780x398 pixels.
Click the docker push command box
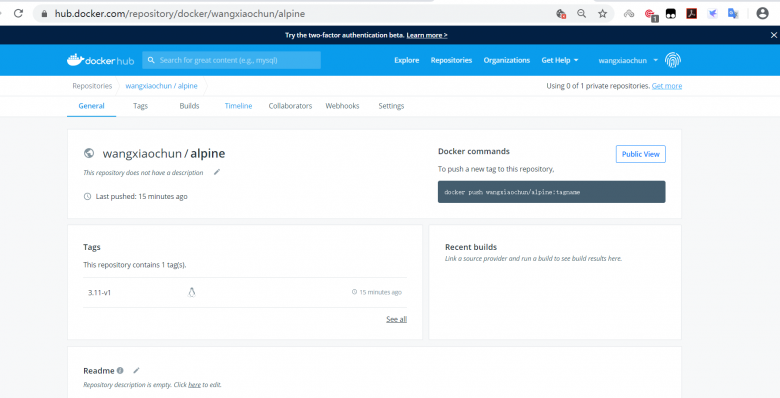click(551, 192)
